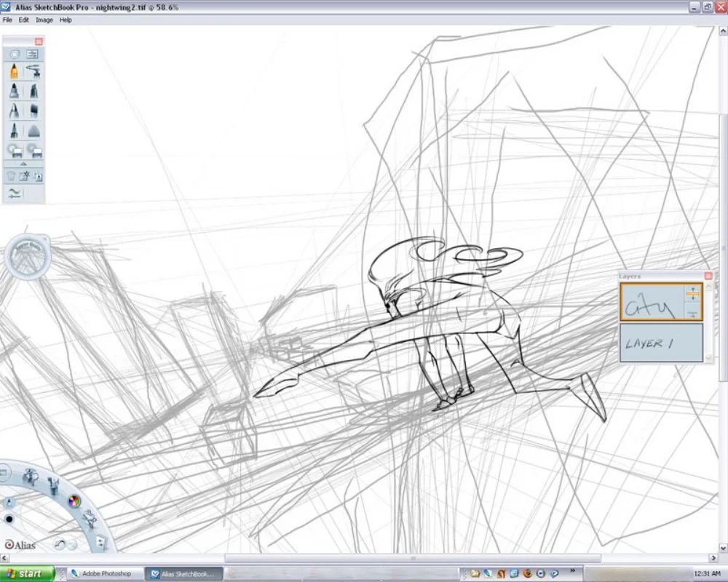This screenshot has width=728, height=582.
Task: Click the new custom brush icon
Action: tap(24, 176)
